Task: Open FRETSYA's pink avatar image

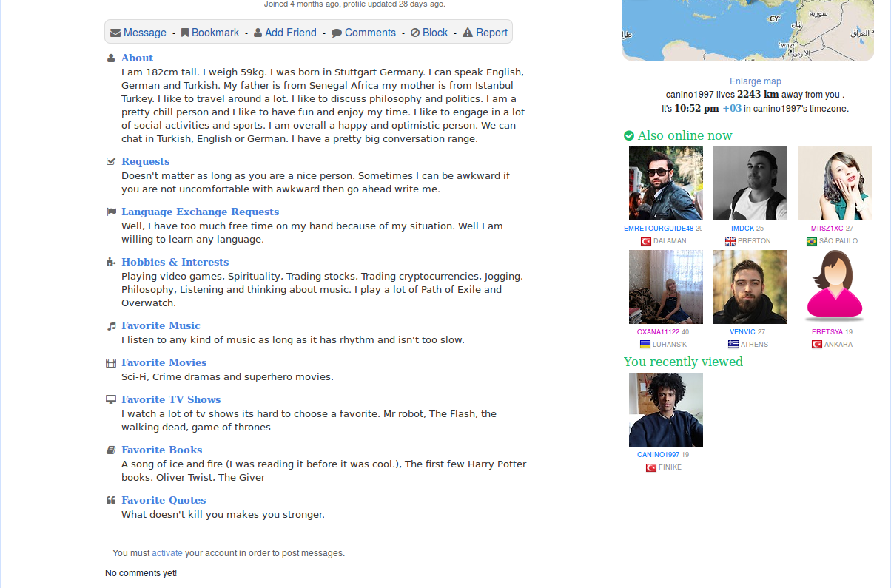Action: (835, 287)
